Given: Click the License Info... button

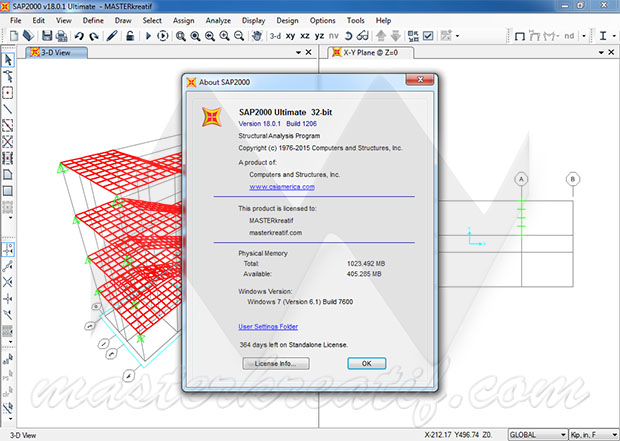Looking at the screenshot, I should 276,363.
